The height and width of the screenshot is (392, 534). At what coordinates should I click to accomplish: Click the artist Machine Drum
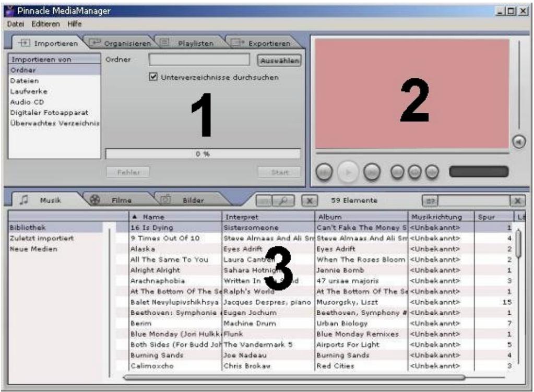pyautogui.click(x=250, y=323)
